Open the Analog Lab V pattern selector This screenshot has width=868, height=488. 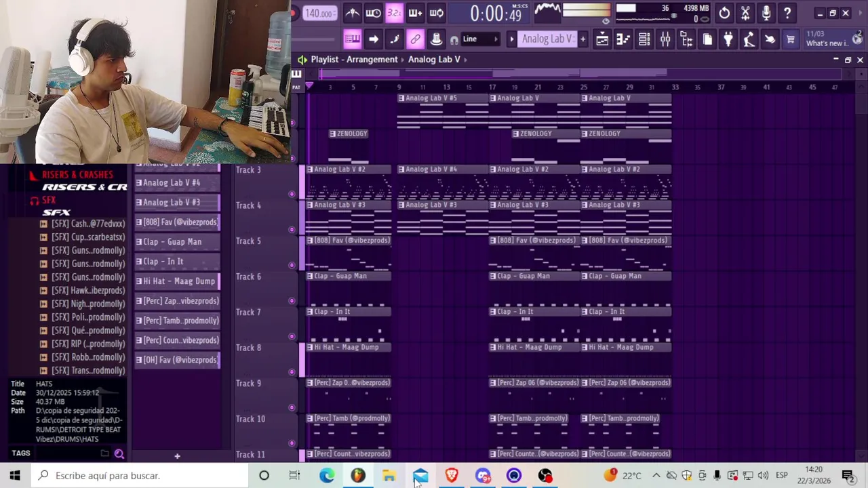(x=547, y=39)
